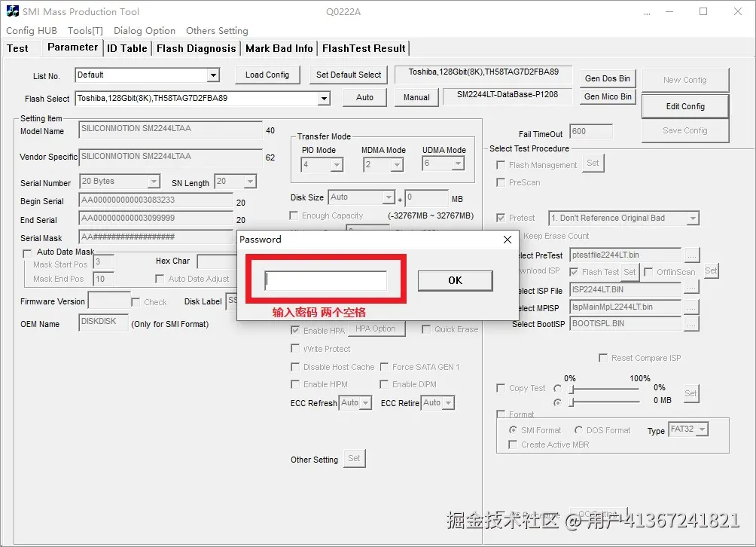Image resolution: width=756 pixels, height=547 pixels.
Task: Toggle the Auto Date Mask checkbox
Action: tap(27, 252)
